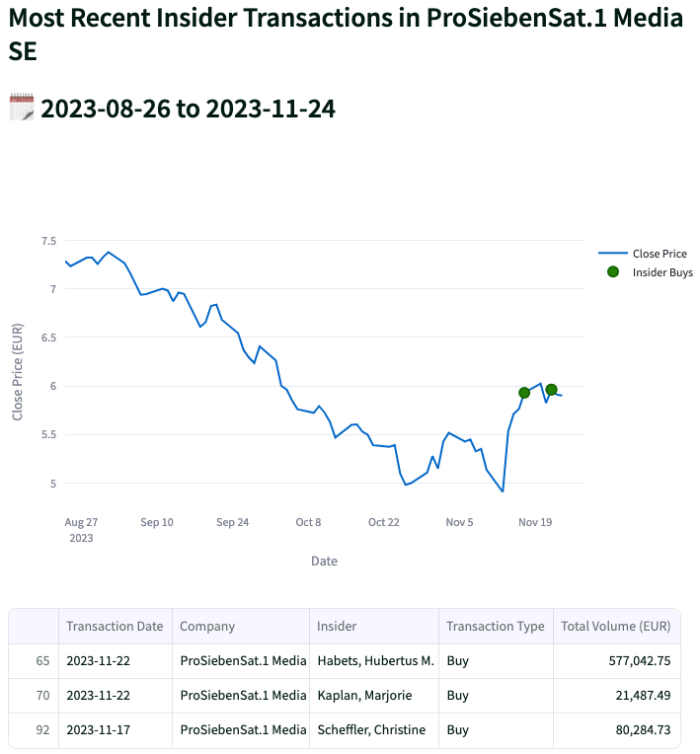Click the 5.5 y-axis tick label
The image size is (700, 754).
(48, 434)
